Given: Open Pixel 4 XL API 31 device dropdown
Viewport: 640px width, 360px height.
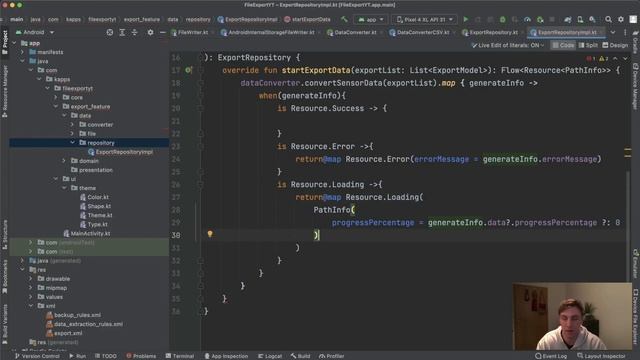Looking at the screenshot, I should coord(424,19).
